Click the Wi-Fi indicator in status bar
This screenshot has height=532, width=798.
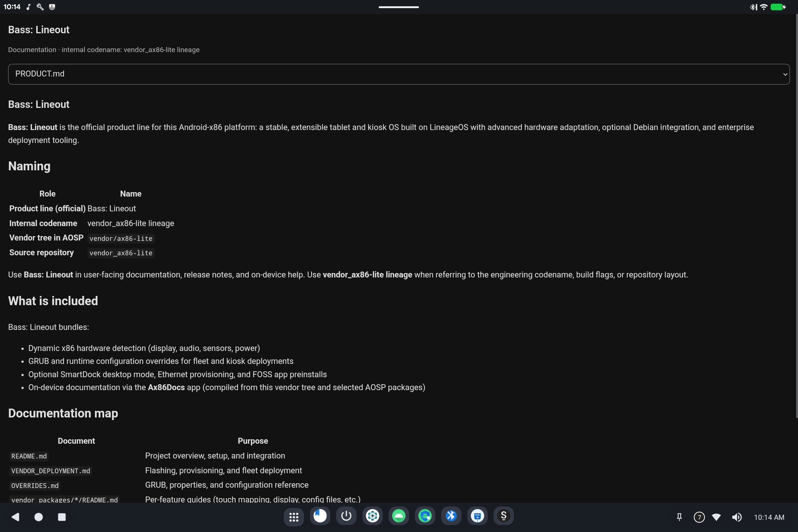(x=764, y=7)
